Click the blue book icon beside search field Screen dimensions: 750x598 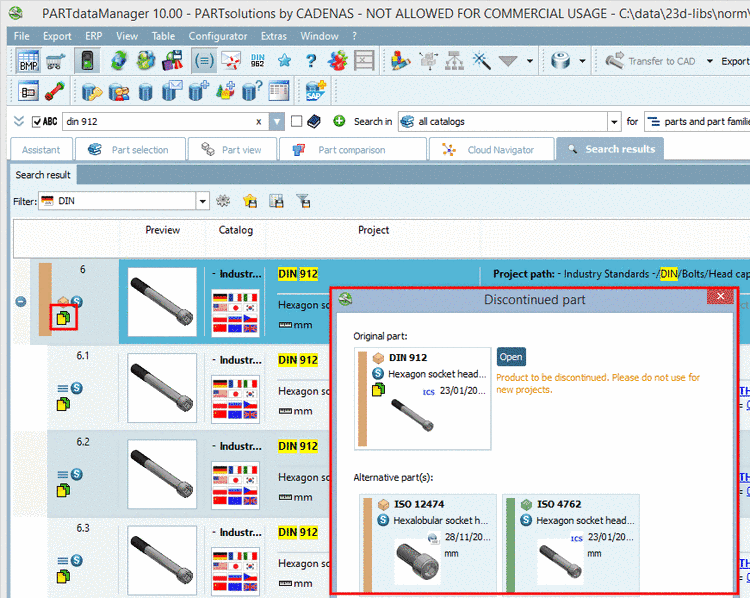[314, 122]
